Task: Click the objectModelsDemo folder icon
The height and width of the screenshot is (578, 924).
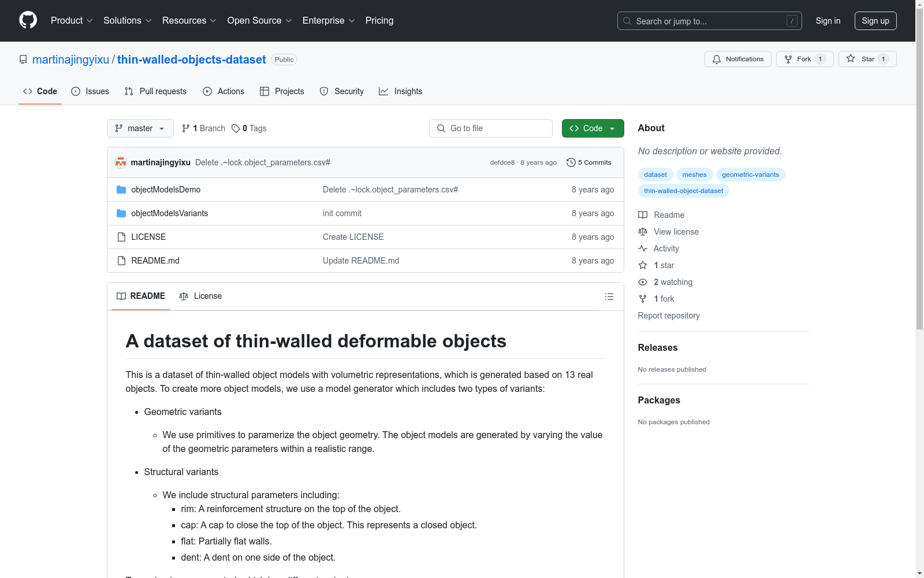Action: coord(121,190)
